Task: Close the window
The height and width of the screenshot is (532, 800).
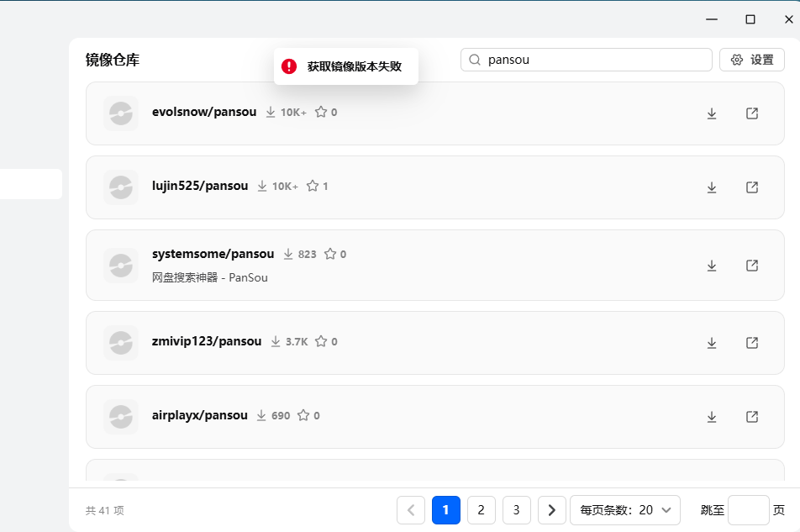Action: pos(789,19)
